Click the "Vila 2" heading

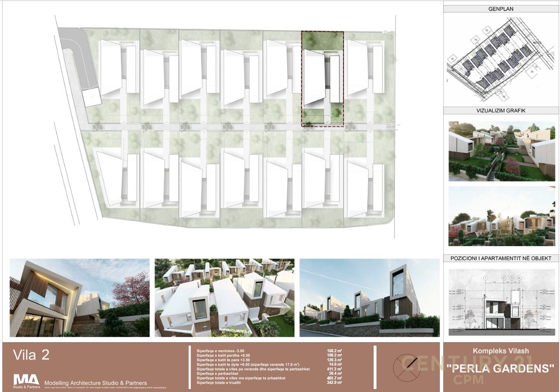coord(31,355)
